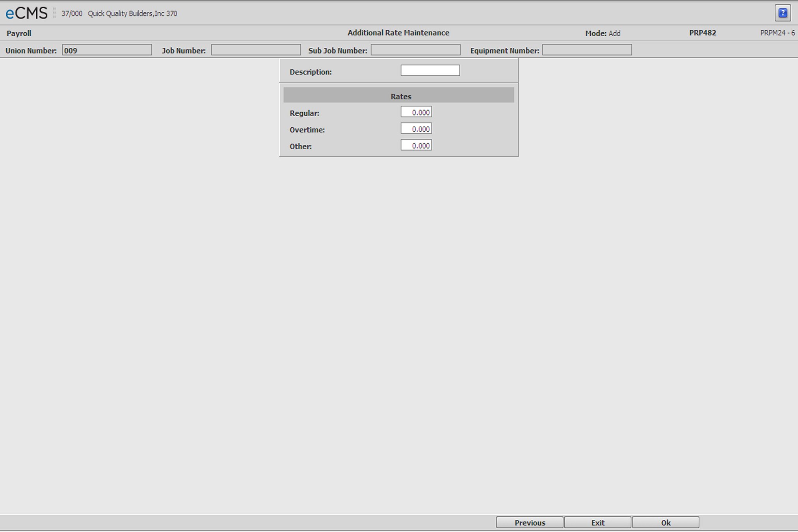Click the Sub Job Number input field
Viewport: 798px width, 532px height.
coord(415,50)
